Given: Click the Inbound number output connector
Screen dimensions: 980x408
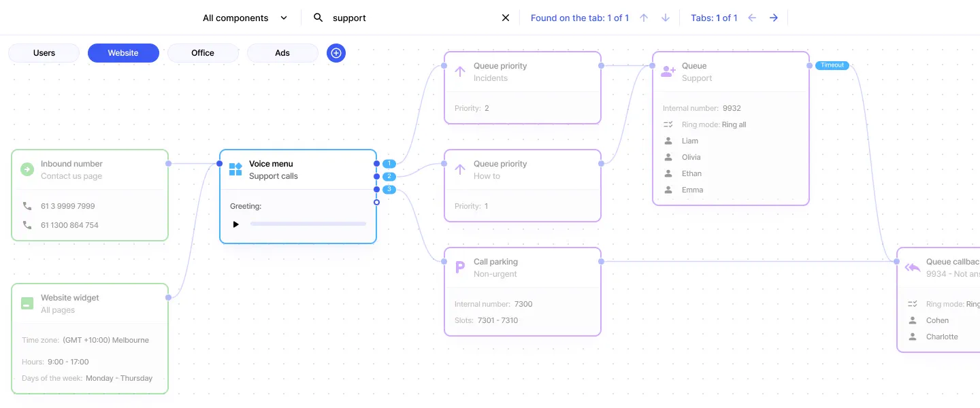Looking at the screenshot, I should click(168, 163).
